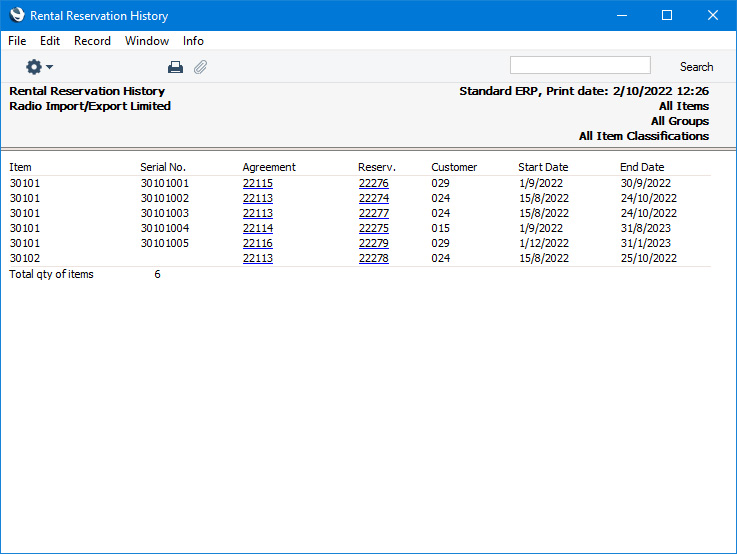Click end date 31/8/2023
737x554 pixels.
coord(645,228)
